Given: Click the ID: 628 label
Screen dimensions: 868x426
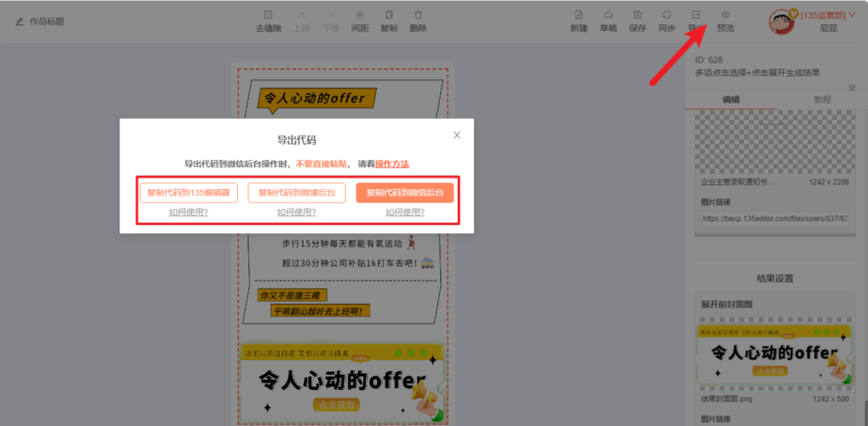Looking at the screenshot, I should 709,59.
